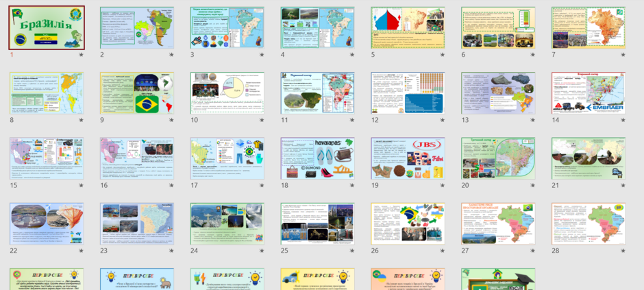
Task: Select slide 3 thumbnail
Action: [x=227, y=28]
